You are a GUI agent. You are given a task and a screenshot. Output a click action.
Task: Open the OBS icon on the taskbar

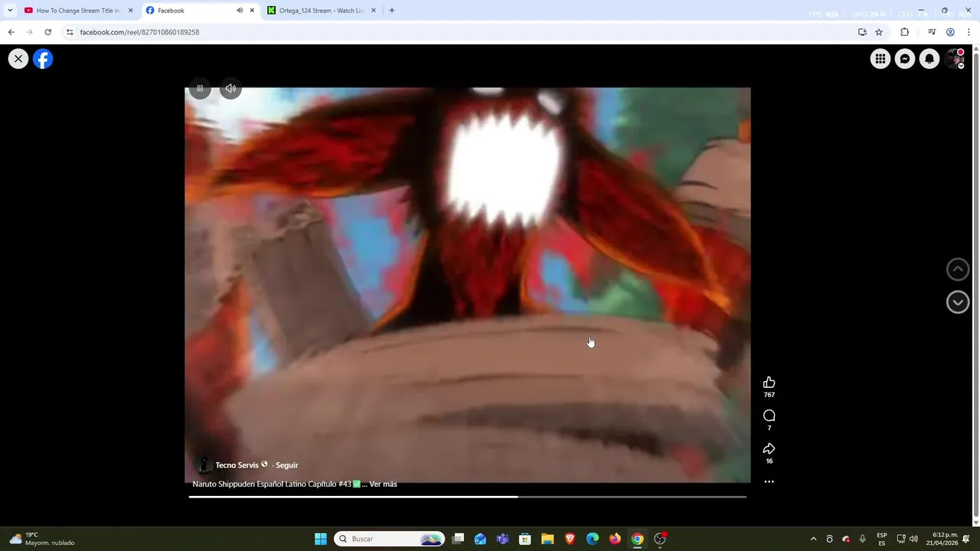pos(660,539)
